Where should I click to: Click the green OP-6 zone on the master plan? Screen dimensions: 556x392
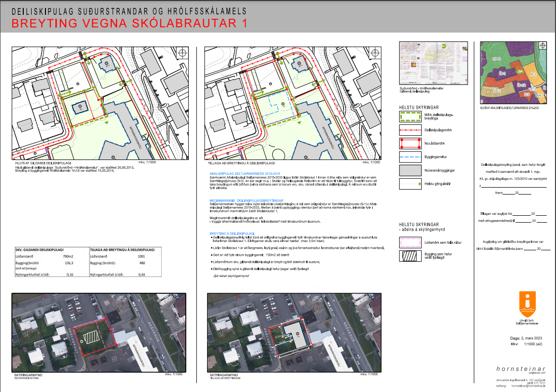(x=497, y=59)
